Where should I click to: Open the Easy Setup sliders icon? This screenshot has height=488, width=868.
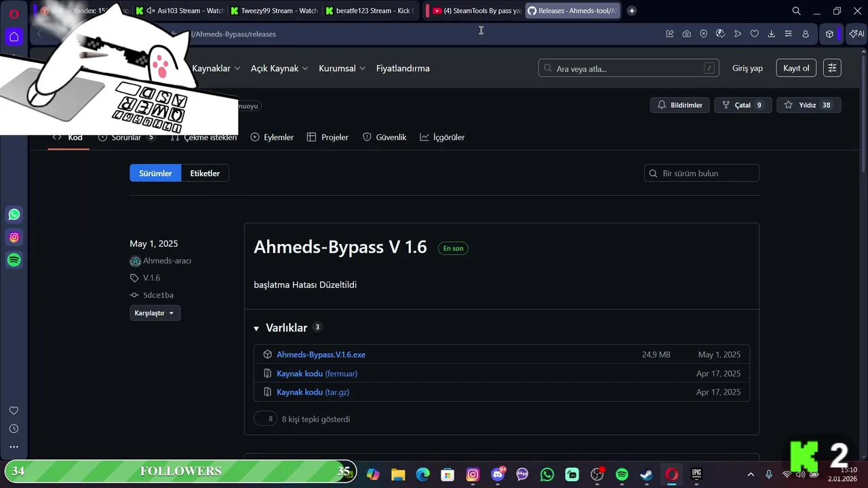pos(788,34)
